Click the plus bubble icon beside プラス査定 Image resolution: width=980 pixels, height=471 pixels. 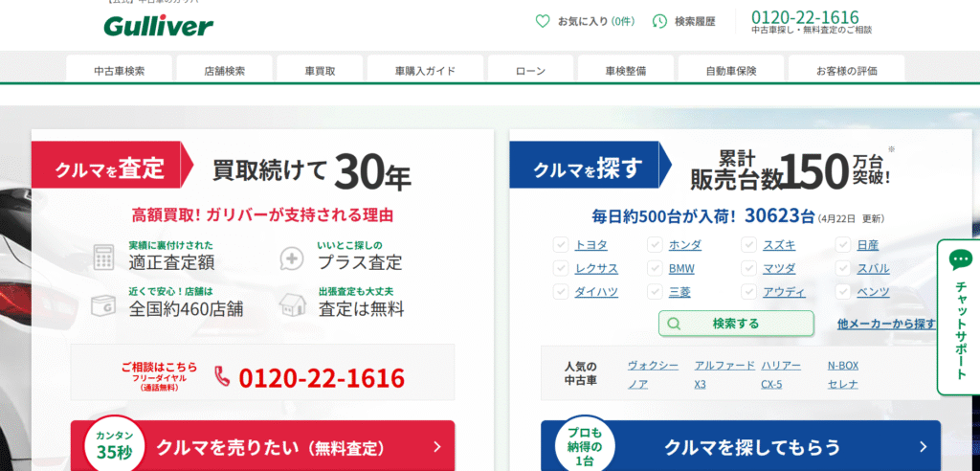pos(291,258)
